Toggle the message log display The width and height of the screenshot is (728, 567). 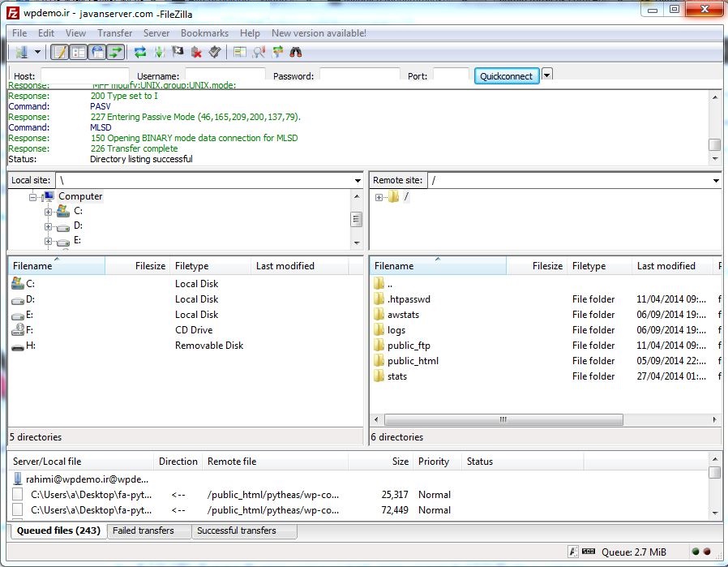coord(59,52)
